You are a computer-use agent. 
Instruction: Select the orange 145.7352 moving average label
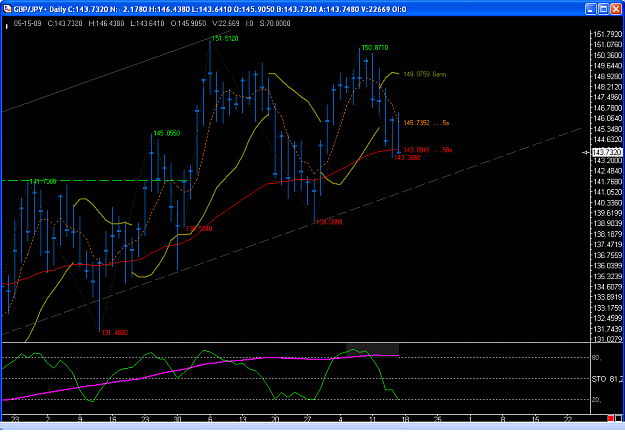426,123
